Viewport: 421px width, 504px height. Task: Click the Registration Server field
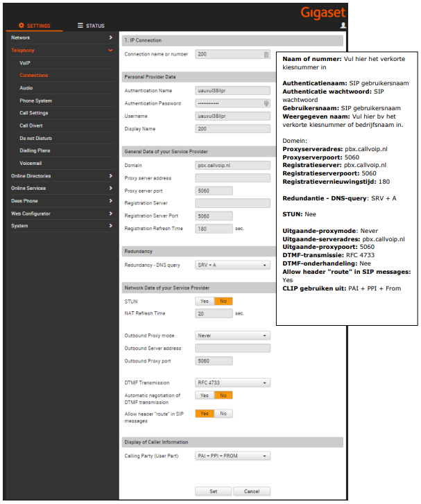[x=232, y=203]
